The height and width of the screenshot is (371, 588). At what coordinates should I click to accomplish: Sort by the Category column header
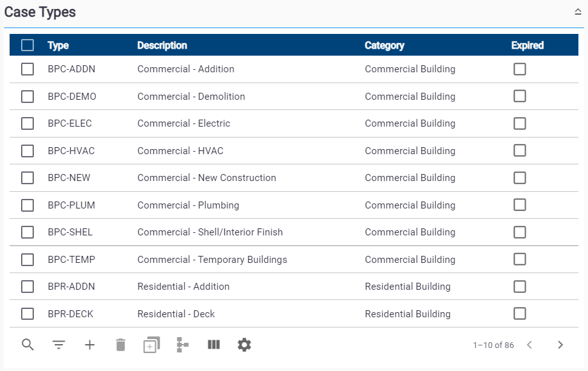point(384,45)
